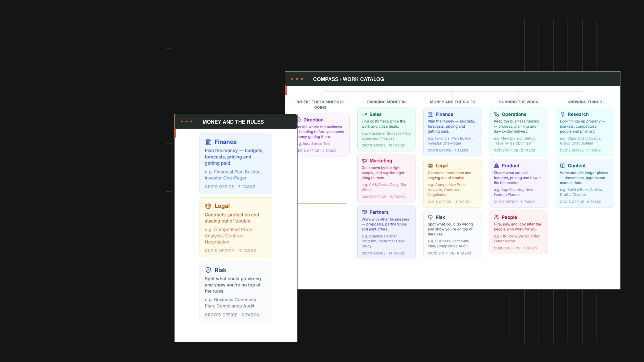Click the Finance bank icon in Work Catalog

[430, 114]
